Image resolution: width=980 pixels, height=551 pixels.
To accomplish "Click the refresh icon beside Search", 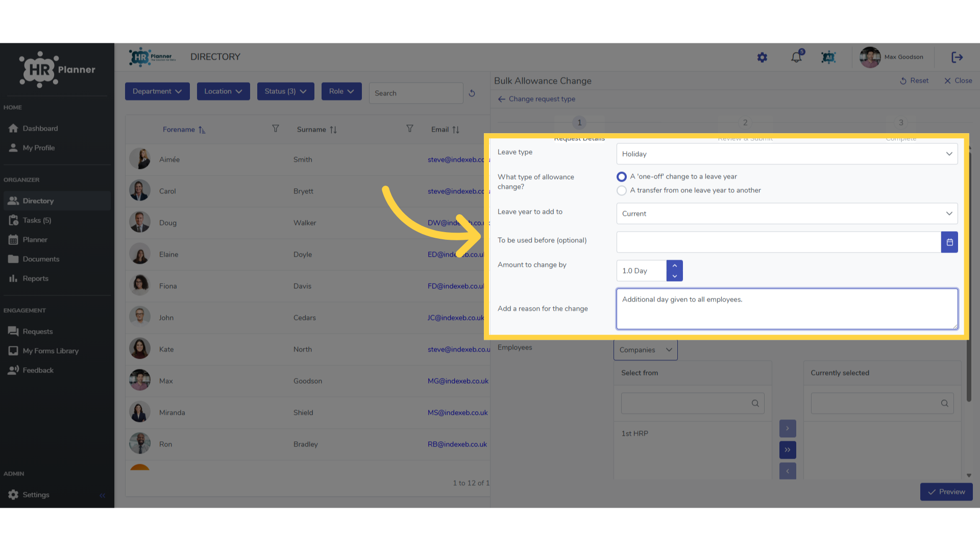I will 472,93.
